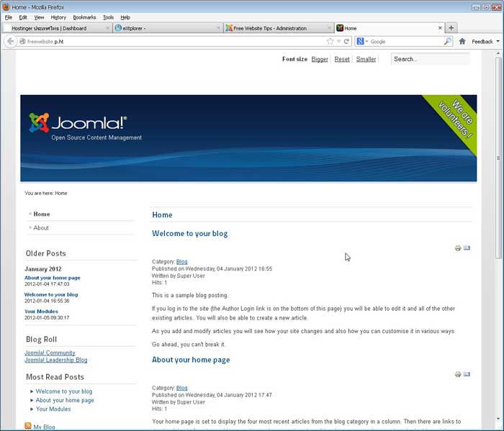Click the search magnifier icon in Google box
This screenshot has width=504, height=431.
pyautogui.click(x=447, y=41)
